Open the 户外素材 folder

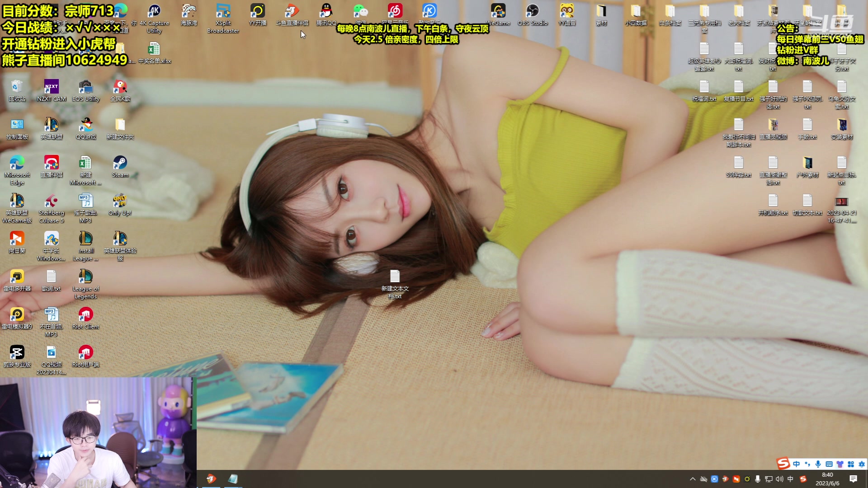[807, 166]
